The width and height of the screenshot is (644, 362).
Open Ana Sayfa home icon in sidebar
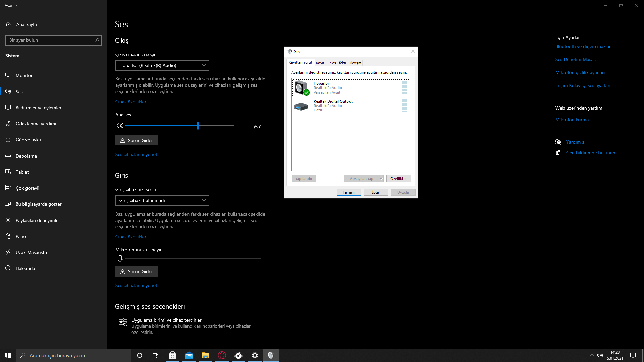tap(8, 24)
